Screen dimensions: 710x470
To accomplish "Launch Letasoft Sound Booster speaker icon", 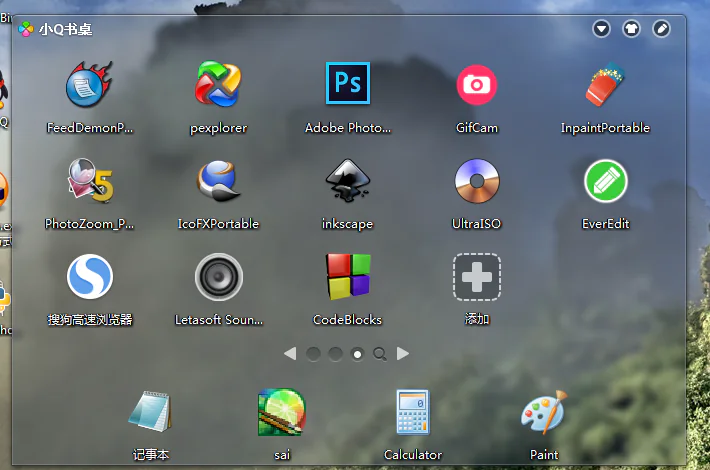I will point(219,277).
